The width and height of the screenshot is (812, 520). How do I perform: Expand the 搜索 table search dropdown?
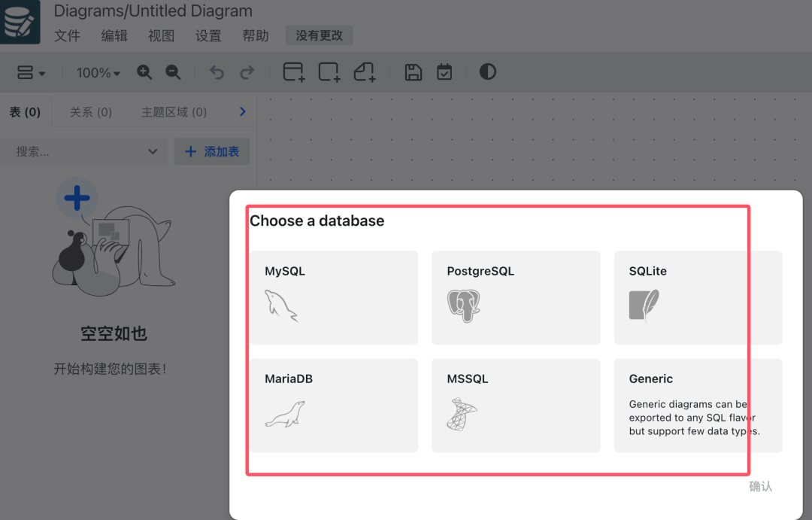[153, 151]
